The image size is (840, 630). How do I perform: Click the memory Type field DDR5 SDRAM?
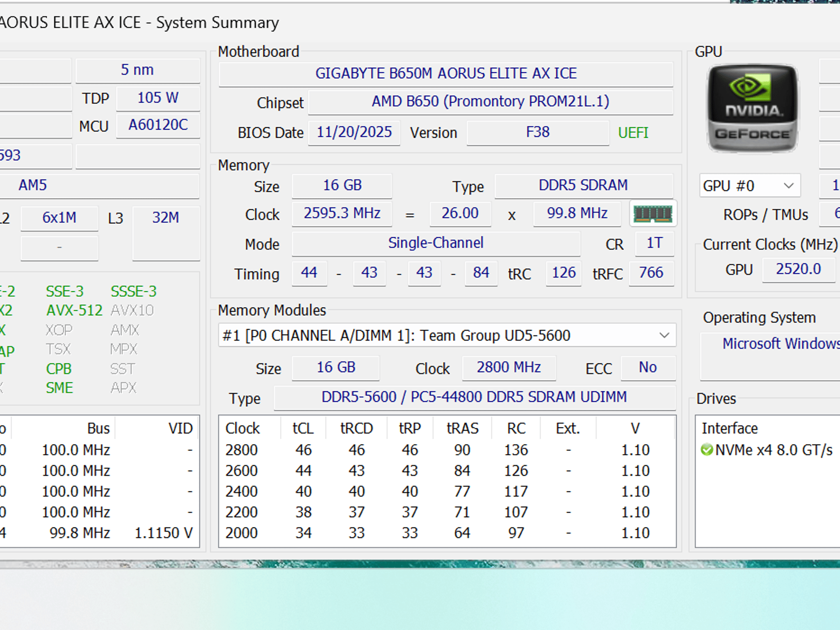(x=583, y=185)
